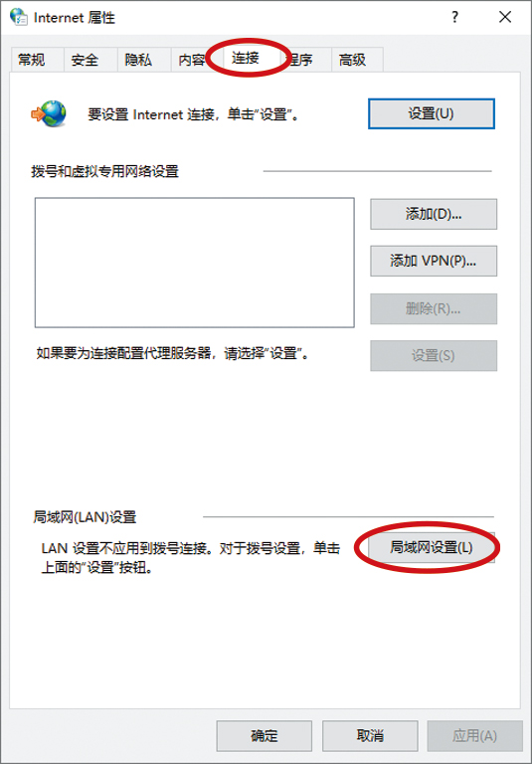
Task: Confirm with the 确定 button
Action: [x=265, y=736]
